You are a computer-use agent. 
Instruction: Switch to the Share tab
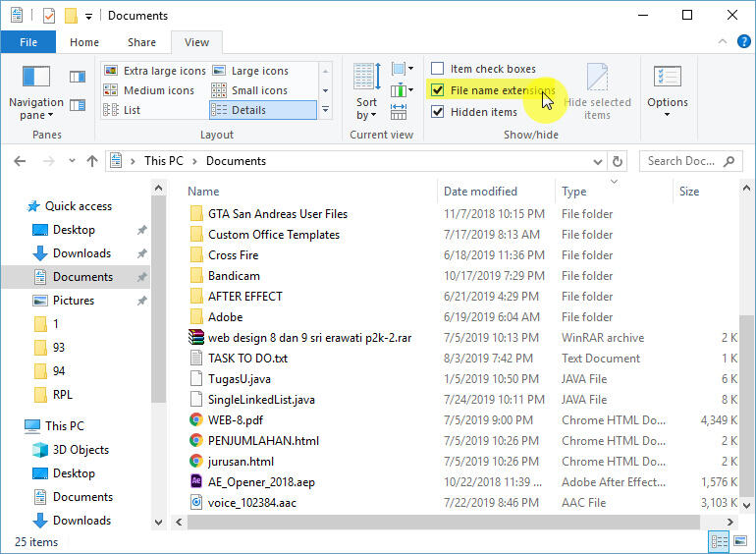(141, 42)
